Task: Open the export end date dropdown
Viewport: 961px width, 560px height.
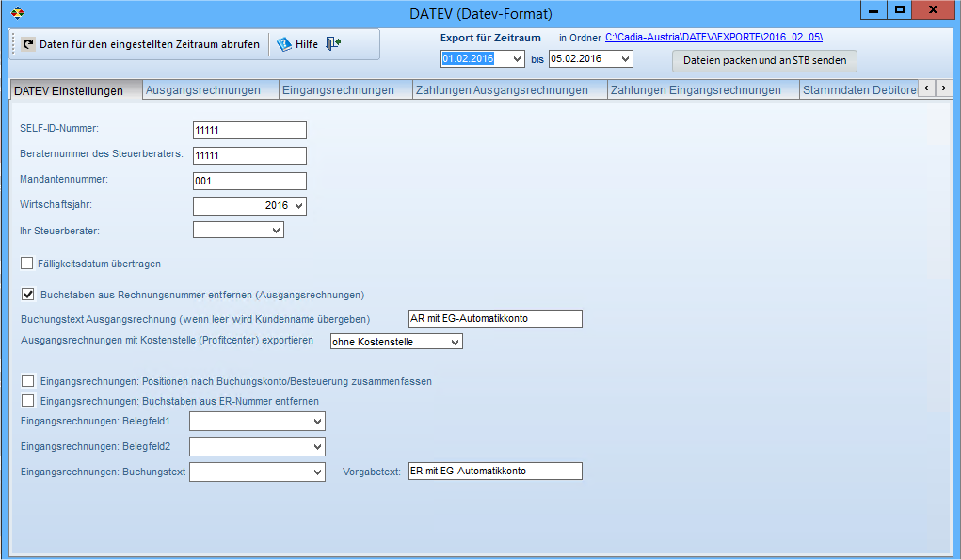Action: tap(625, 58)
